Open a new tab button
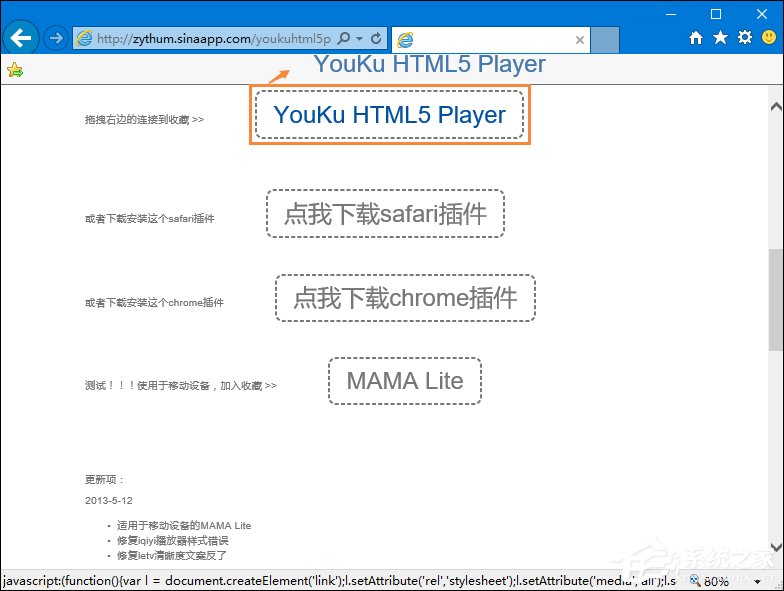Image resolution: width=784 pixels, height=591 pixels. [x=605, y=40]
